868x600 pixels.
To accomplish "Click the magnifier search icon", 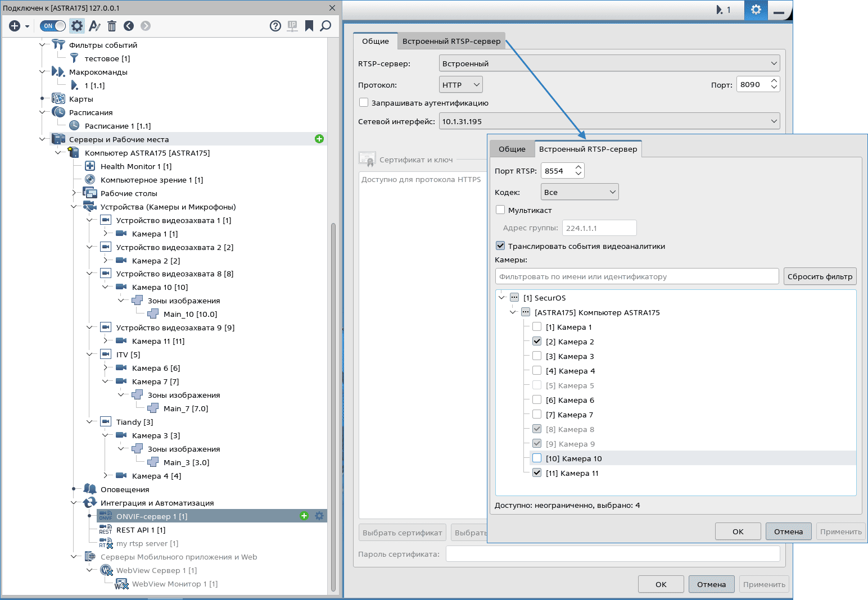I will point(325,26).
